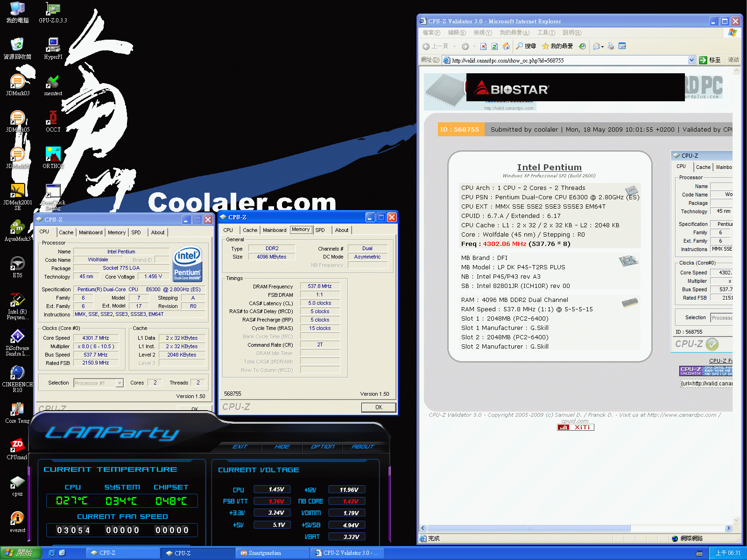Open the GPU-Z 0.3.3 desktop icon

point(53,13)
